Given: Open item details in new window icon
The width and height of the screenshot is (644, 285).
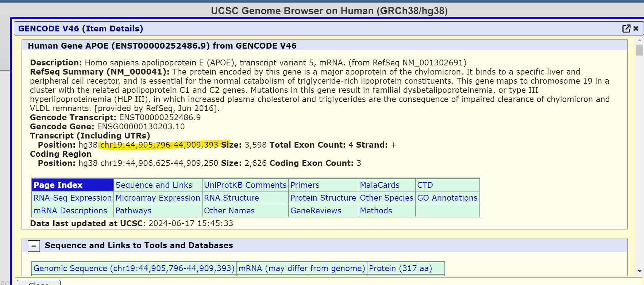Looking at the screenshot, I should (x=626, y=28).
